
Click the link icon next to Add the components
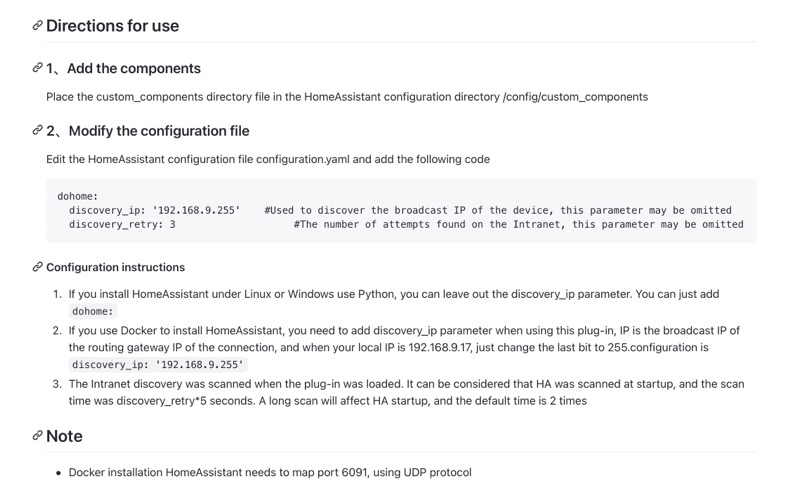(x=37, y=67)
